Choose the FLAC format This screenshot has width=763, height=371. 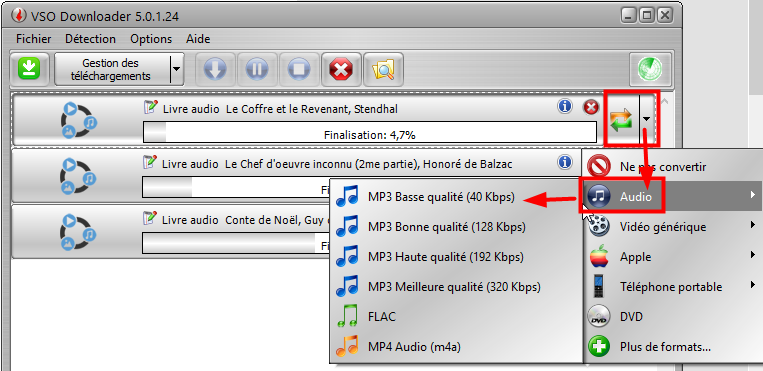(x=456, y=317)
